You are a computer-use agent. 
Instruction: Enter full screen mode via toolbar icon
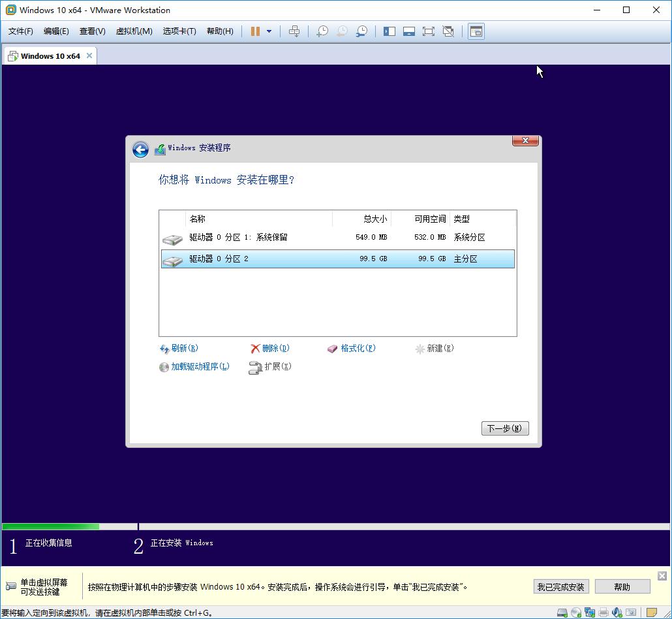pyautogui.click(x=429, y=31)
